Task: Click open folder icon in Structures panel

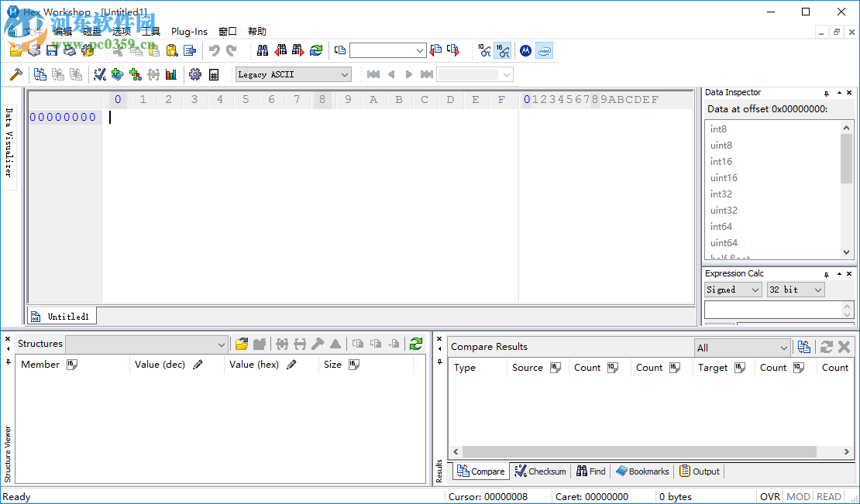Action: coord(242,344)
